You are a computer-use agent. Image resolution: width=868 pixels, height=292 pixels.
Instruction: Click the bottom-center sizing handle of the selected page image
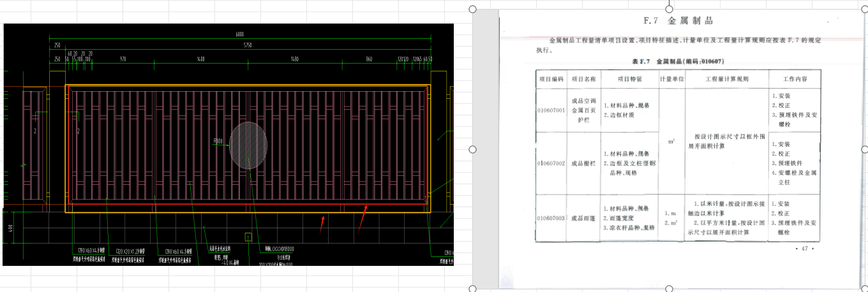click(669, 289)
